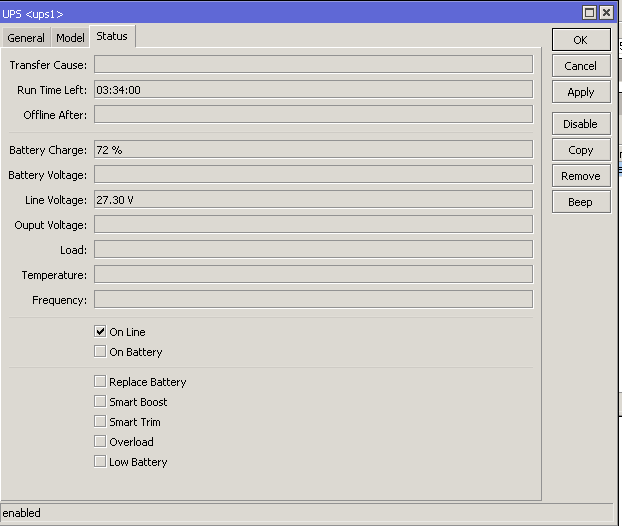The width and height of the screenshot is (622, 526).
Task: Click the Run Time Left field
Action: [x=313, y=90]
